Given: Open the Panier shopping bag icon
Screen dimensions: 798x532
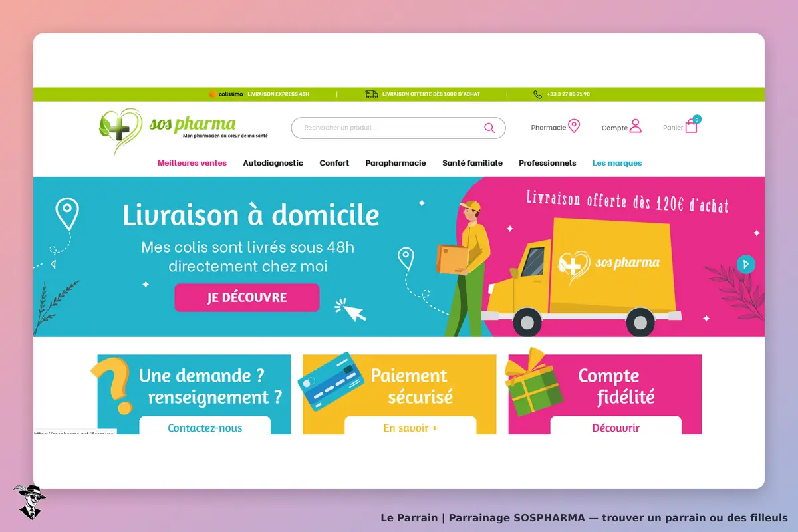Looking at the screenshot, I should 692,126.
